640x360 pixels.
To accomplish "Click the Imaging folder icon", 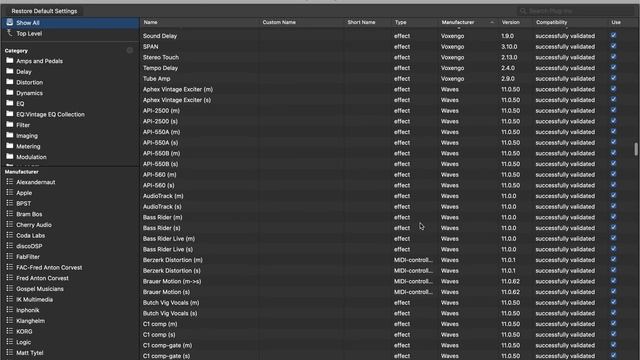I will (x=10, y=135).
